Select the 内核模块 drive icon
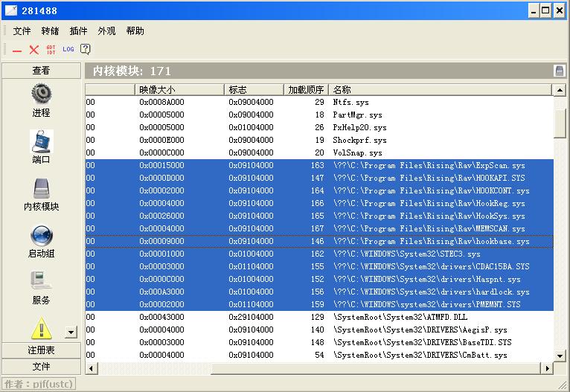This screenshot has width=570, height=392. pyautogui.click(x=41, y=188)
